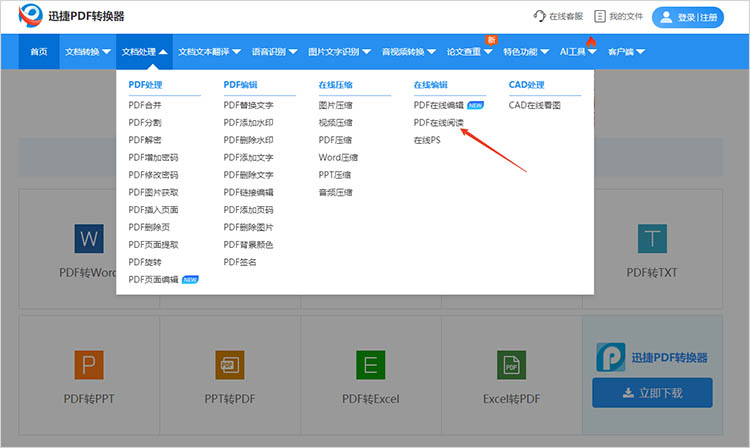Click the 迅捷PDF转换器 logo icon
The width and height of the screenshot is (750, 448).
31,15
